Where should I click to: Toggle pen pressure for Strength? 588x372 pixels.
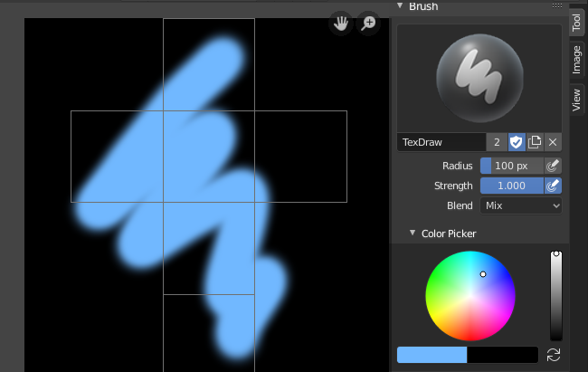pos(553,186)
